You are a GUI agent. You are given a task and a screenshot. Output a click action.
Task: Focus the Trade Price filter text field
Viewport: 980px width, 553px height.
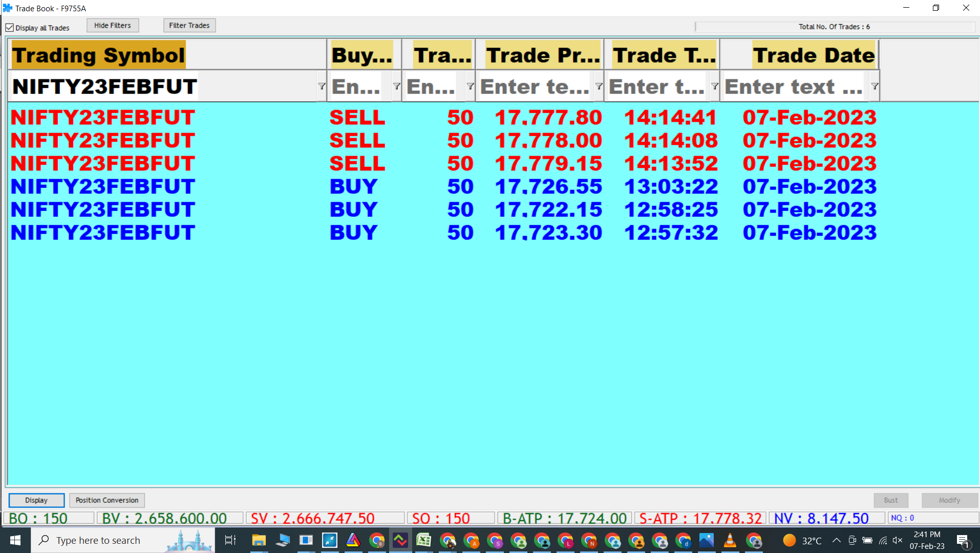click(x=536, y=86)
